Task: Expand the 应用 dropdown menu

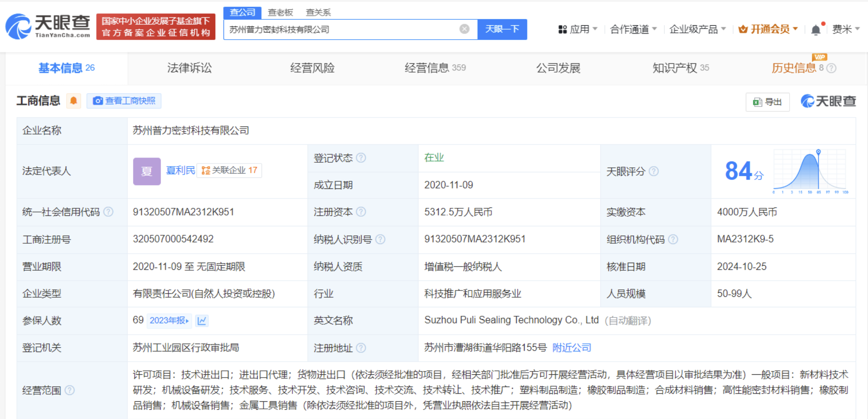Action: [x=578, y=29]
